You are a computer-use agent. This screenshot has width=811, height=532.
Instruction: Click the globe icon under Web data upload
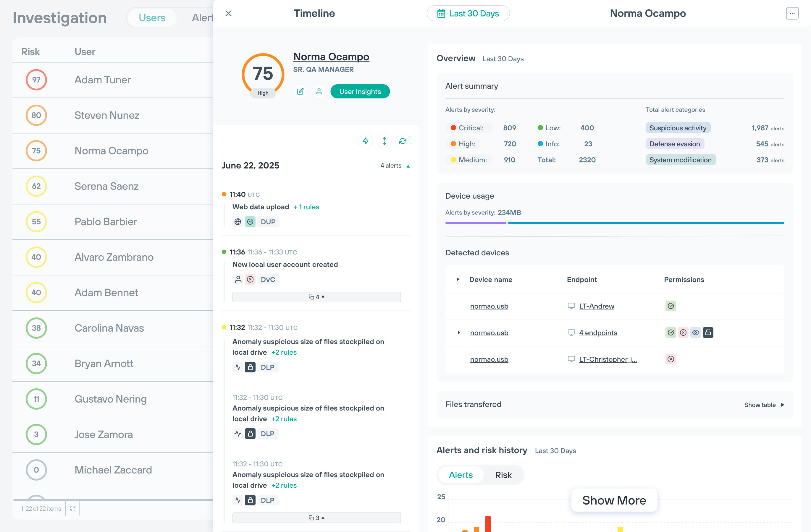(x=238, y=222)
